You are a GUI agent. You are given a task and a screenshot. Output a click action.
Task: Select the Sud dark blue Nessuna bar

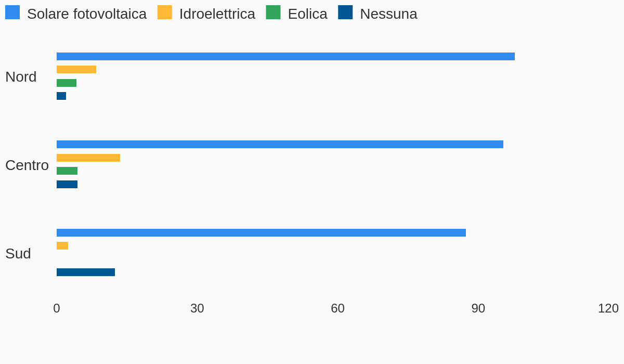pyautogui.click(x=86, y=272)
